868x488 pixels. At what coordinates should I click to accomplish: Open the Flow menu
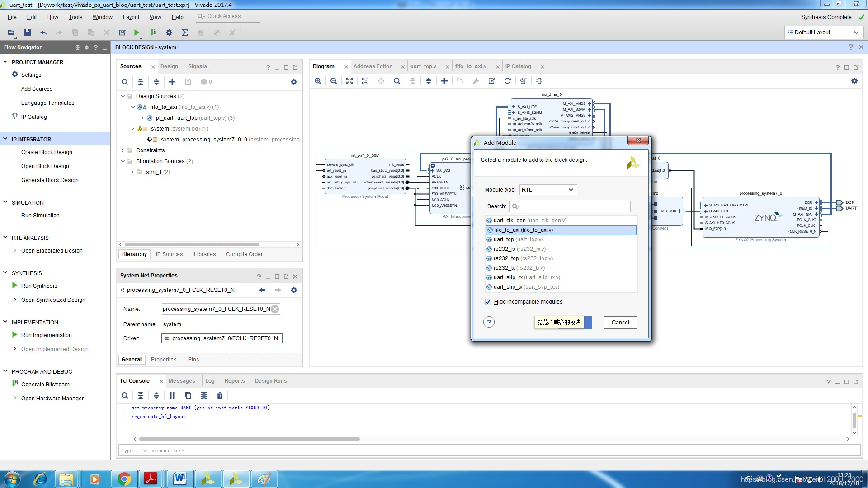click(52, 17)
